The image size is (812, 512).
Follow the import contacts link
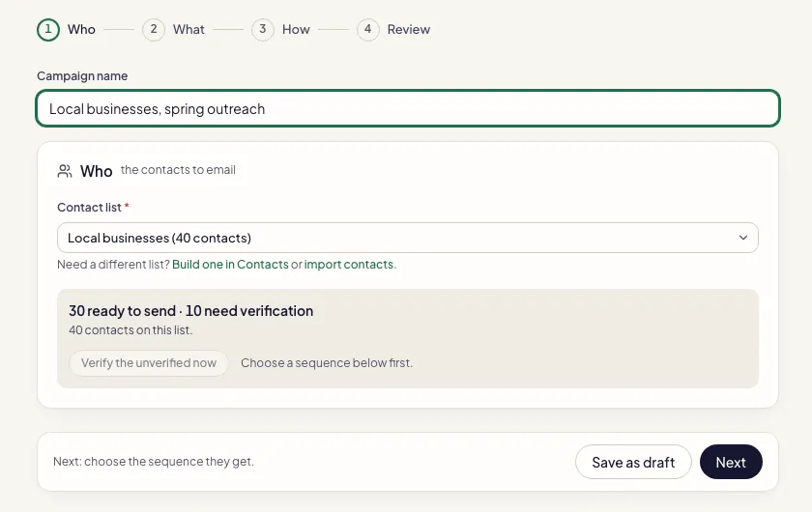click(349, 265)
